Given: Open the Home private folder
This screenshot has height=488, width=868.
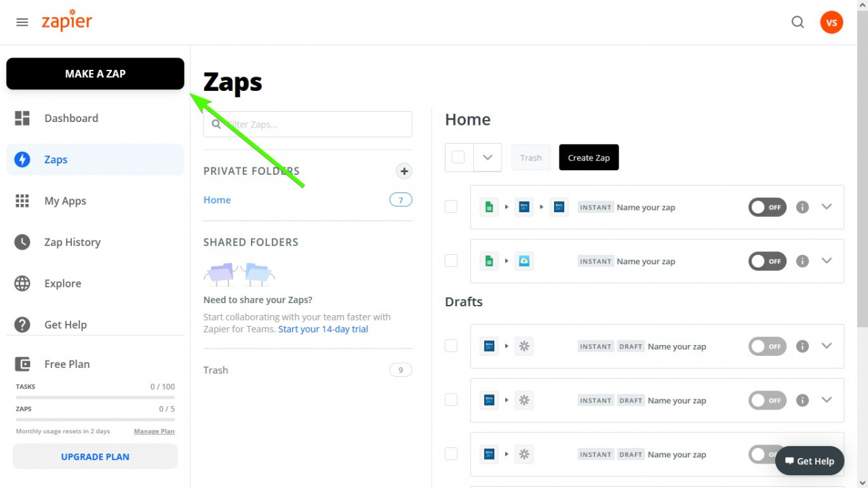Looking at the screenshot, I should click(217, 200).
